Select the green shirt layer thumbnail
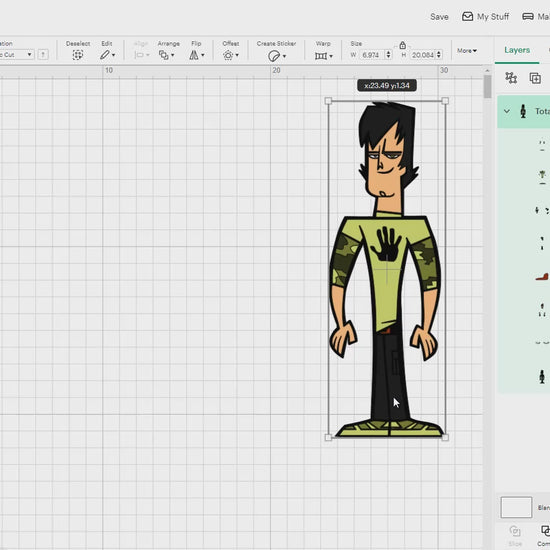550x550 pixels. 542,177
